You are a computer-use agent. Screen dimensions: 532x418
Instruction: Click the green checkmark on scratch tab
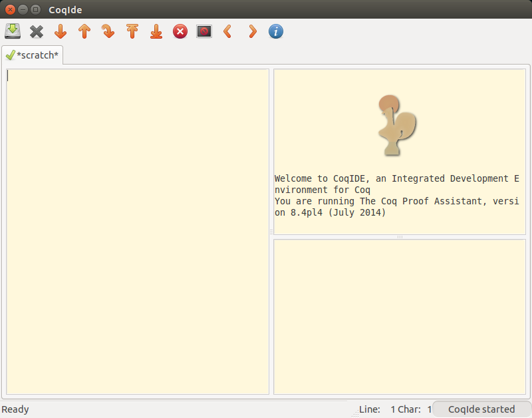click(11, 55)
